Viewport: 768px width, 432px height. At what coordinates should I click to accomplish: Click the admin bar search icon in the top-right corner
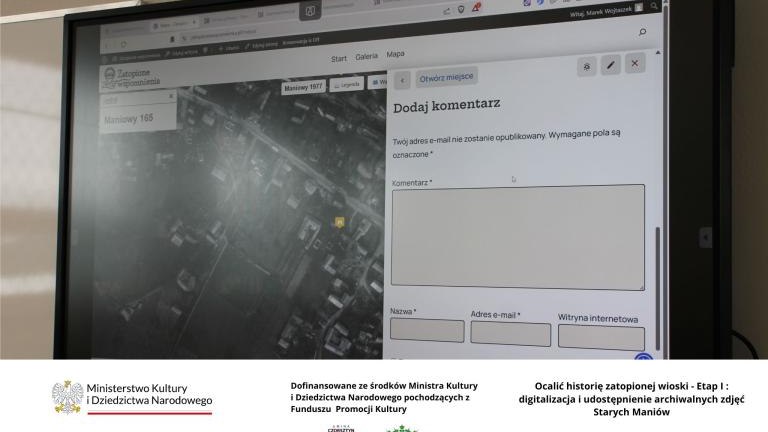[654, 6]
